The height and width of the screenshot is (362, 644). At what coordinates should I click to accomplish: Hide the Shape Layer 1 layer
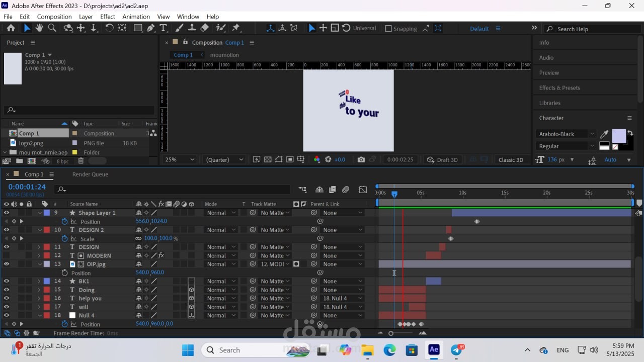[7, 213]
